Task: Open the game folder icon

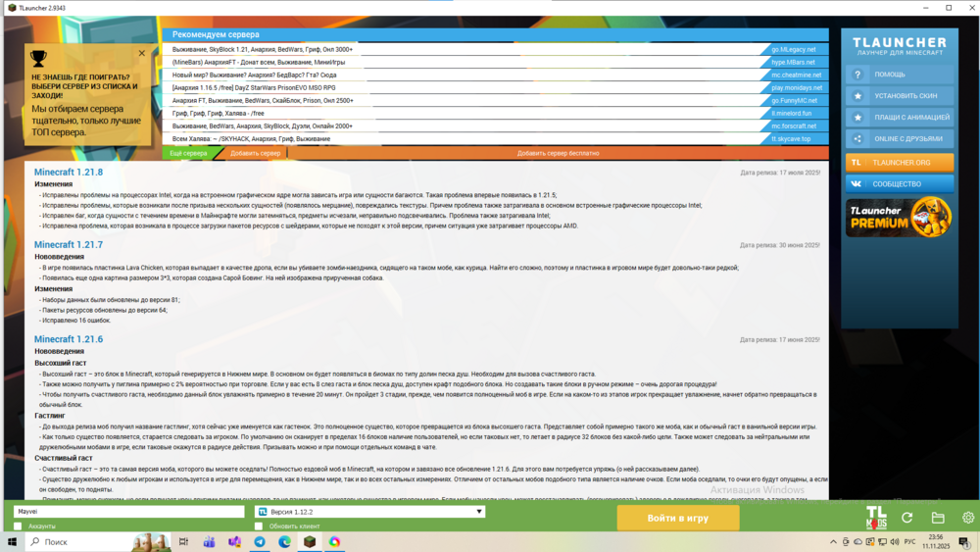Action: 938,517
